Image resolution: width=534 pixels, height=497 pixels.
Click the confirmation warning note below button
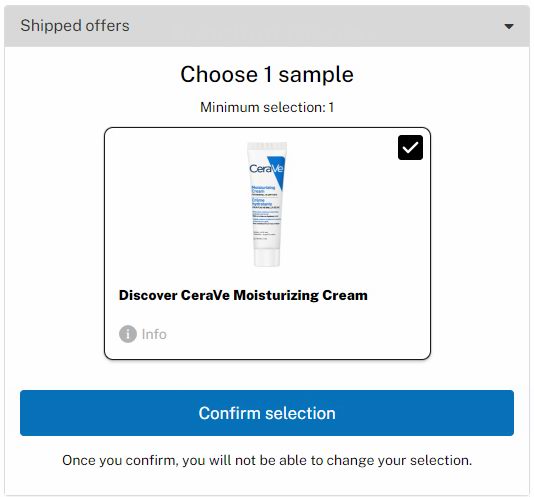coord(267,460)
